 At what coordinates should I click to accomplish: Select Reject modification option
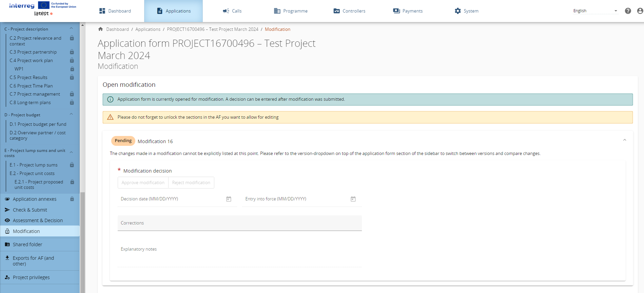[x=191, y=182]
